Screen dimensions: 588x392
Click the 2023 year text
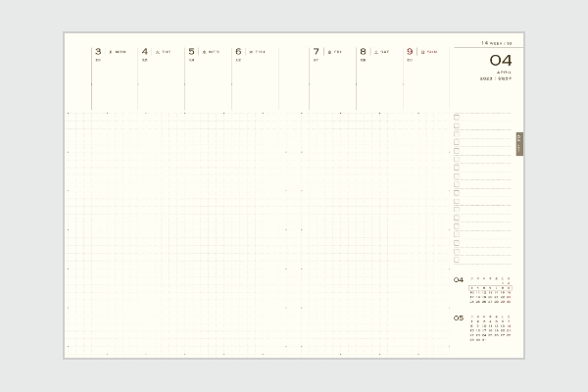(486, 79)
